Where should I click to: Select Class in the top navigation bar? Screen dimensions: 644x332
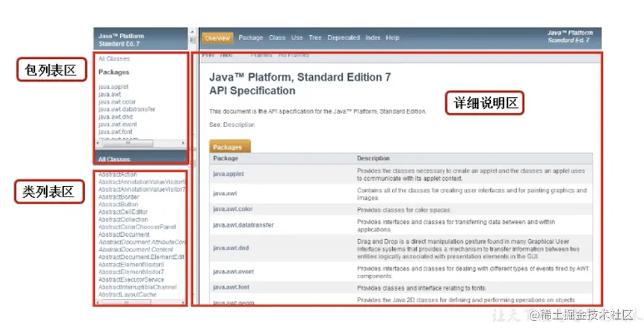pyautogui.click(x=277, y=38)
